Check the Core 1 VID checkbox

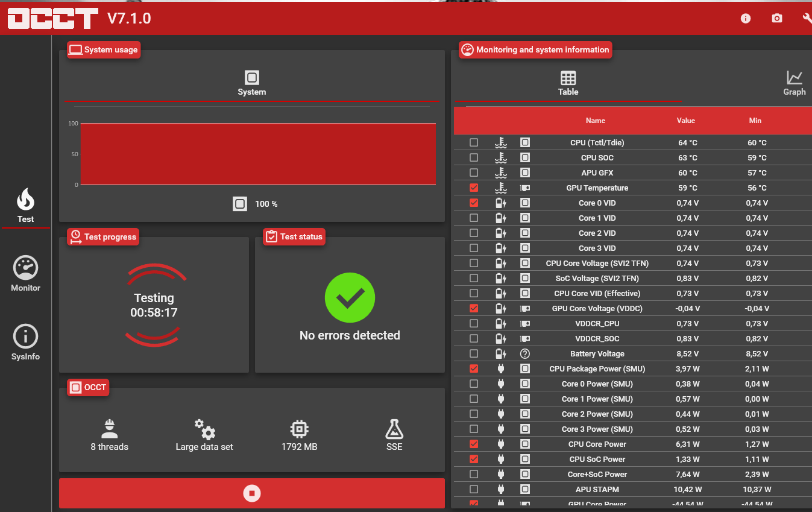pyautogui.click(x=474, y=218)
